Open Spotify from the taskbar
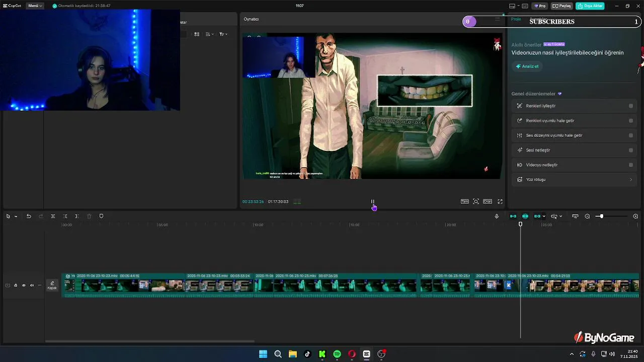 click(337, 354)
